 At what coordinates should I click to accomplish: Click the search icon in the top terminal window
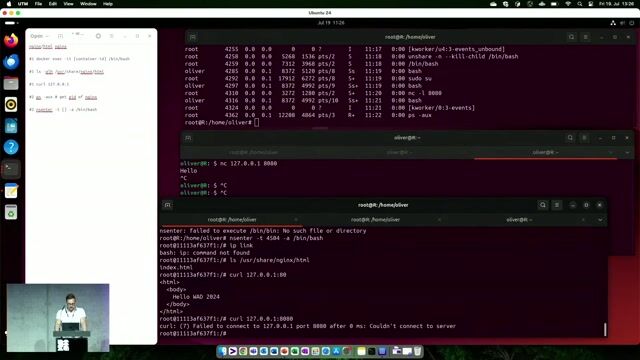click(571, 37)
